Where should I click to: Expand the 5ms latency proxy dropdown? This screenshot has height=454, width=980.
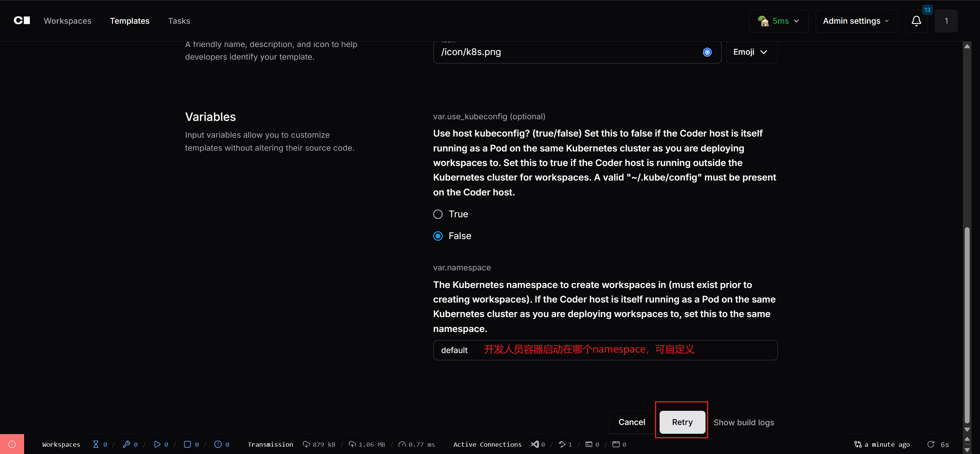pyautogui.click(x=779, y=21)
